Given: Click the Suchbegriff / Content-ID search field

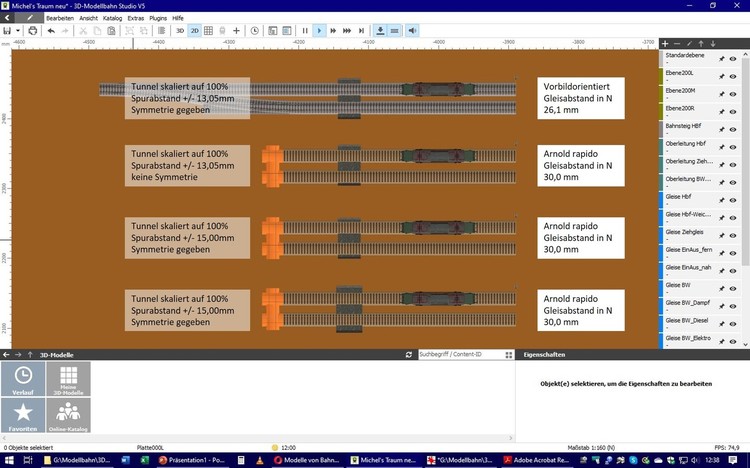Looking at the screenshot, I should coord(460,355).
